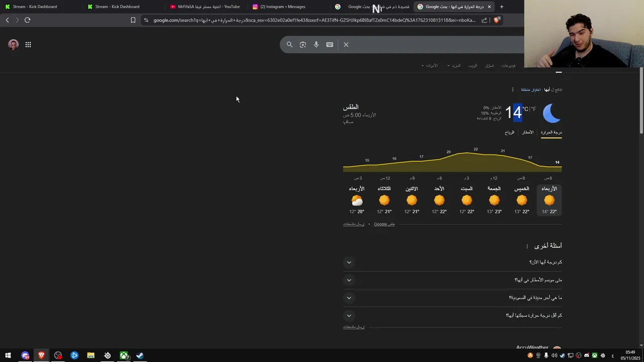Open the المزيد dropdown filter
Image resolution: width=644 pixels, height=362 pixels.
454,66
